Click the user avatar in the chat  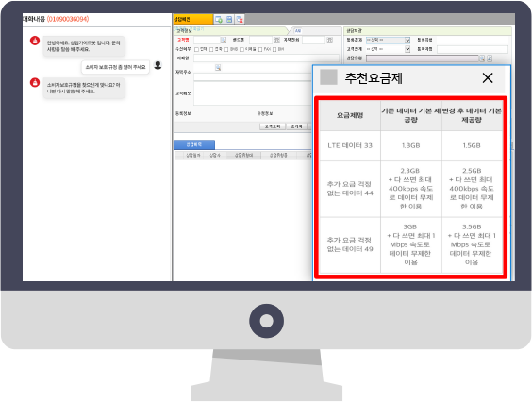point(158,65)
